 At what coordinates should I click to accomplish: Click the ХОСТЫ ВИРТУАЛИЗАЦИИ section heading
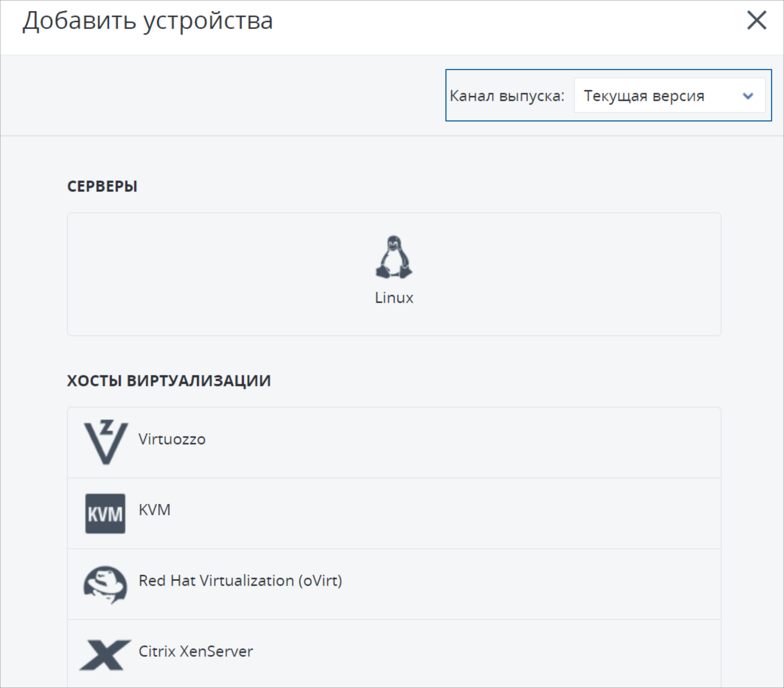pyautogui.click(x=169, y=381)
